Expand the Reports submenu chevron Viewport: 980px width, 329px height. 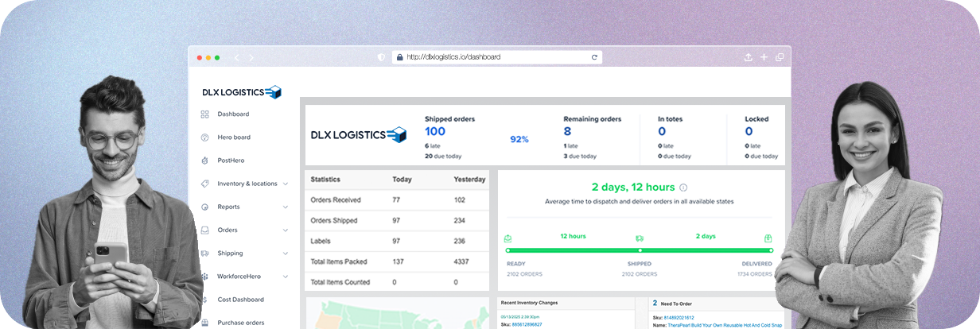tap(286, 207)
